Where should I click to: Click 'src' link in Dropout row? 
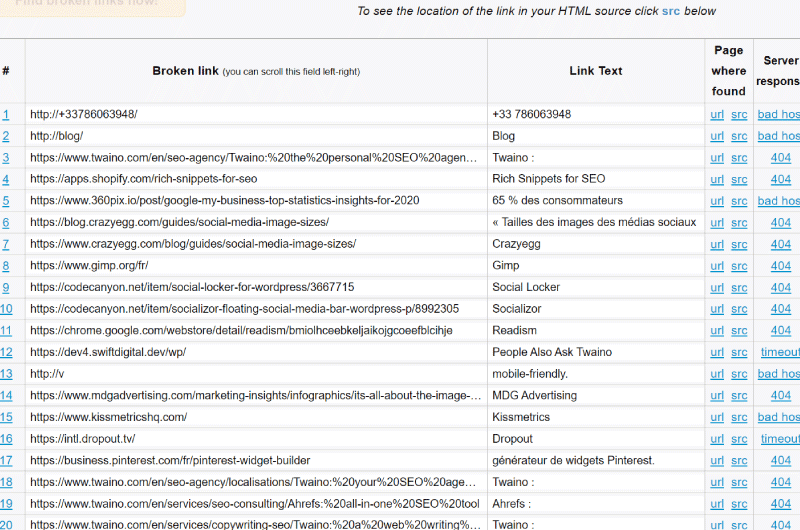(739, 439)
